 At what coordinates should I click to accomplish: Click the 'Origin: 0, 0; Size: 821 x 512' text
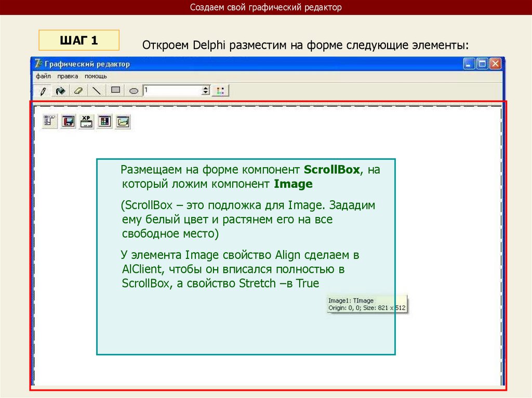[367, 308]
